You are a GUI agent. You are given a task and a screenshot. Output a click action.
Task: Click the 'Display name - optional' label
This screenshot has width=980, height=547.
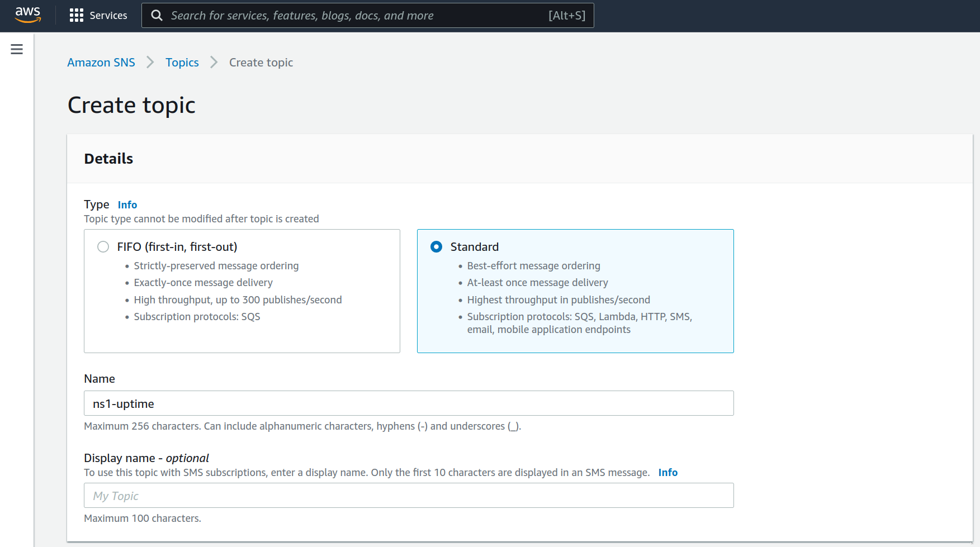146,458
